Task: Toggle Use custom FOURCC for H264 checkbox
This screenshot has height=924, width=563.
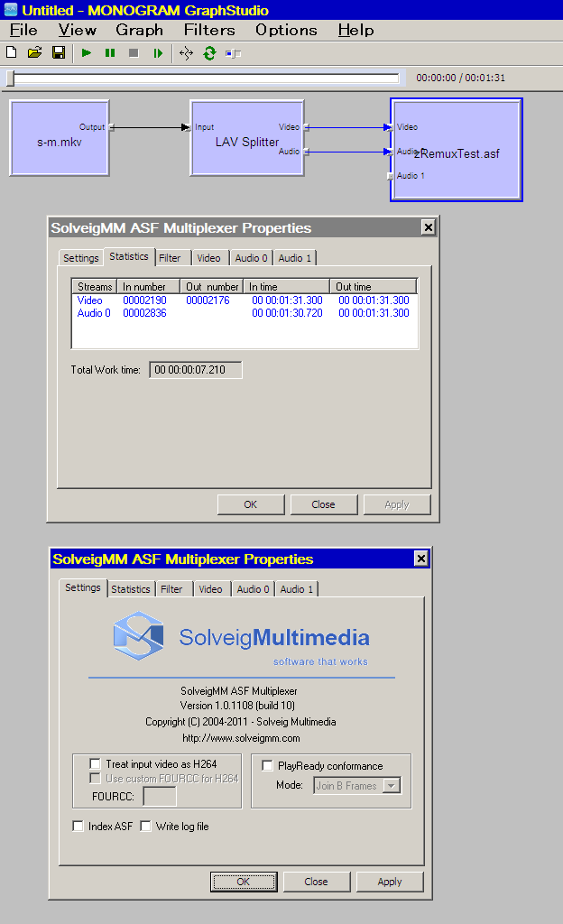Action: [x=94, y=779]
